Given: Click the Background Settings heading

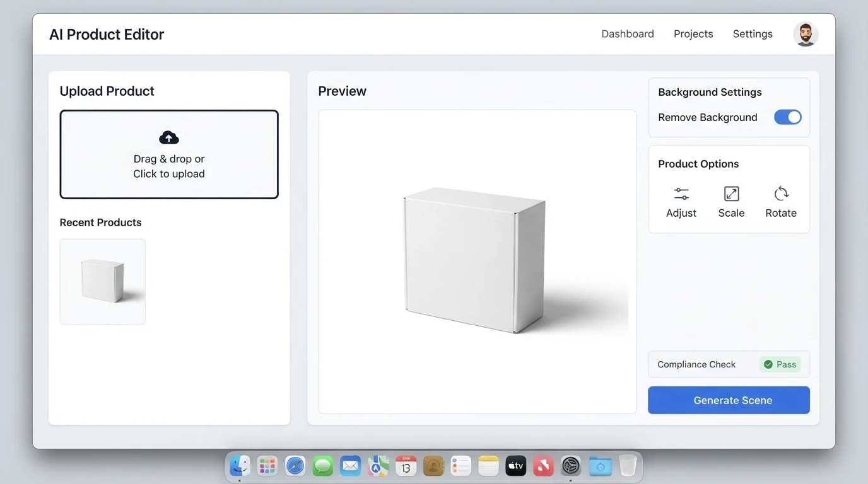Looking at the screenshot, I should point(710,92).
